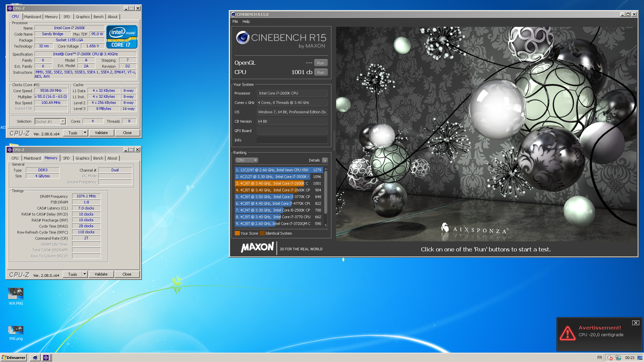Click Memory CPU-Z window title icon
This screenshot has height=362, width=644.
(10, 150)
